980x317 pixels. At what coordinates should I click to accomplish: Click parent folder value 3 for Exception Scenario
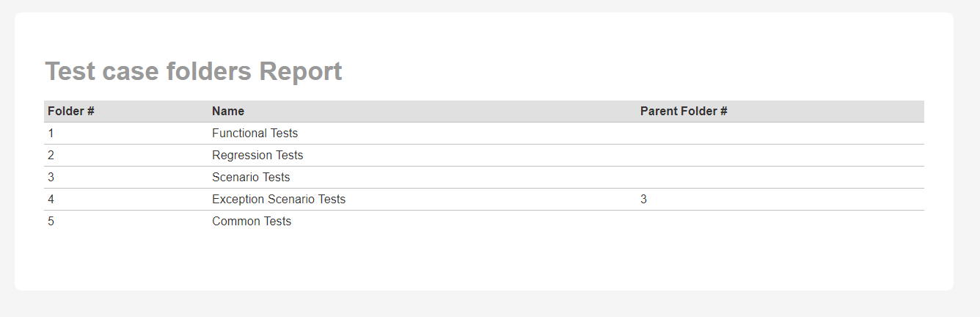point(643,200)
